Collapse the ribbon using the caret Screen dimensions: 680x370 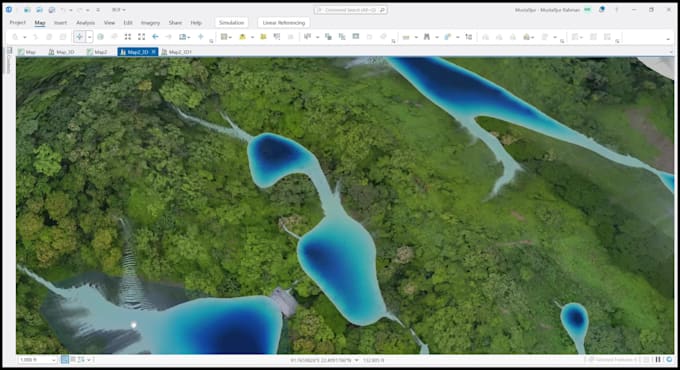[x=668, y=39]
